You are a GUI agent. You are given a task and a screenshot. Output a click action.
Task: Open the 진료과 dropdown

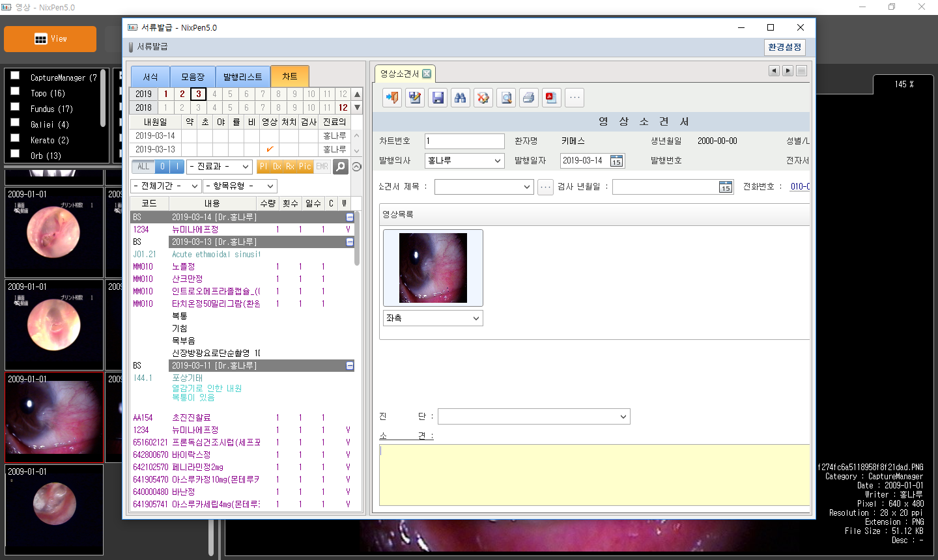pos(219,167)
